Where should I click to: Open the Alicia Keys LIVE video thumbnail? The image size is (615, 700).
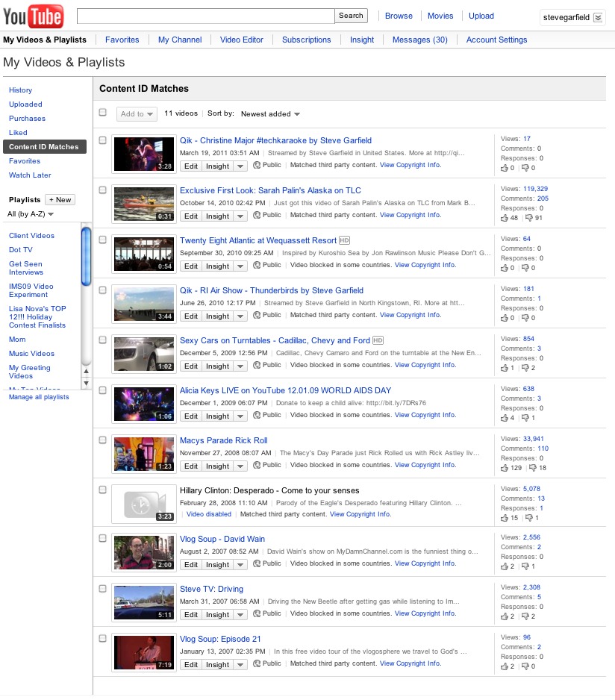[x=144, y=404]
